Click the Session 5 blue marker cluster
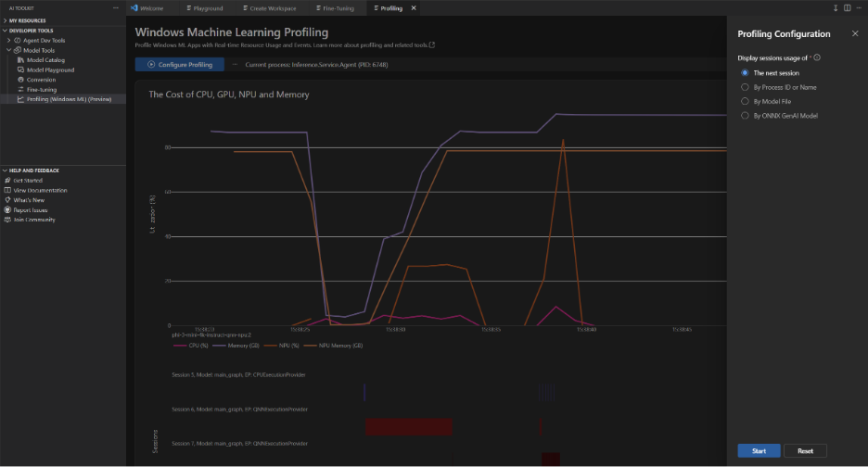Viewport: 868px width, 467px height. click(546, 392)
